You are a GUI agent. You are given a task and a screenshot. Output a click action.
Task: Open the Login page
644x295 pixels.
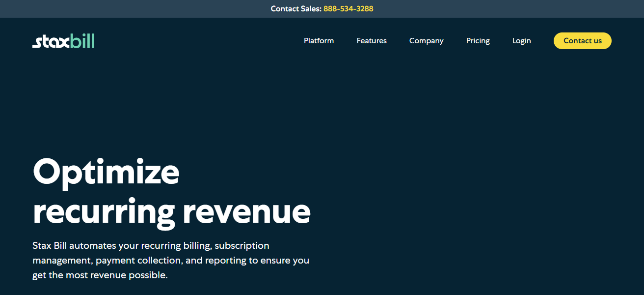click(x=521, y=41)
